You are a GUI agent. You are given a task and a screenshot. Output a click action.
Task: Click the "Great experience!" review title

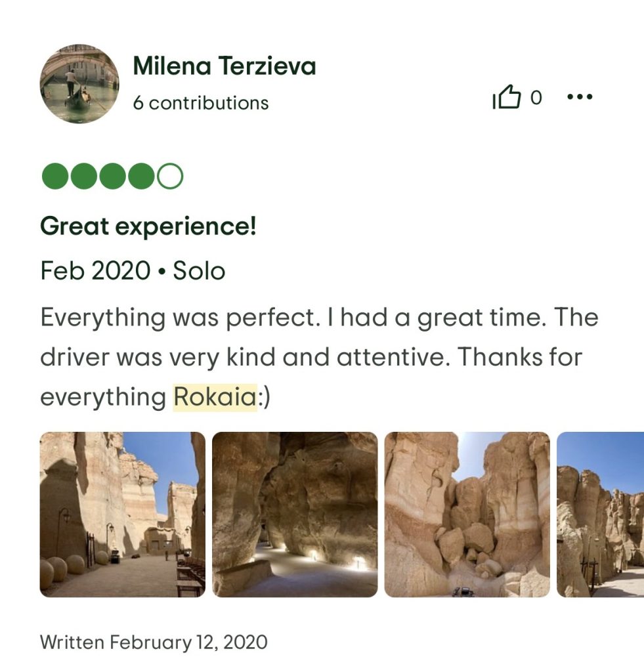(x=148, y=226)
